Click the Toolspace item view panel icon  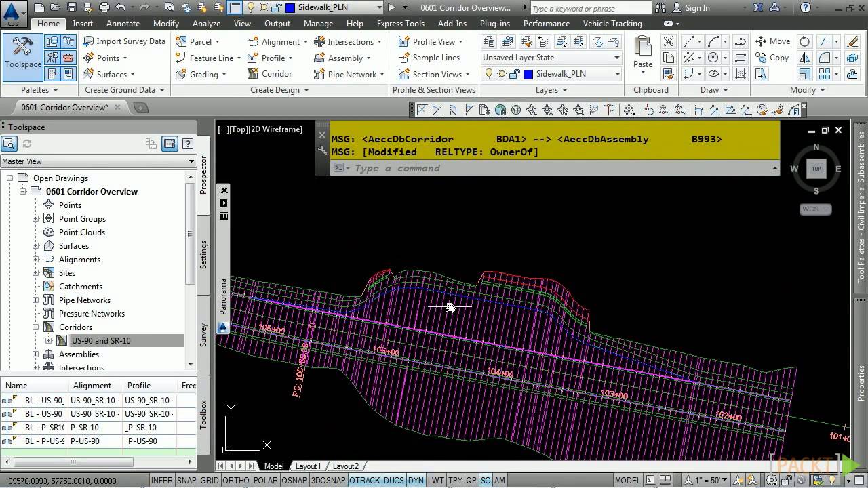coord(170,143)
